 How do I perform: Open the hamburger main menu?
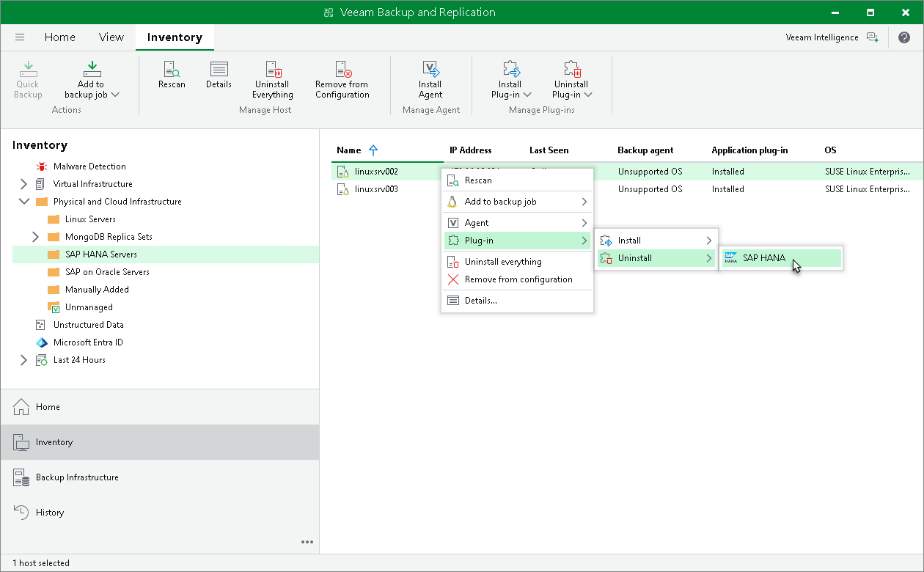[20, 37]
